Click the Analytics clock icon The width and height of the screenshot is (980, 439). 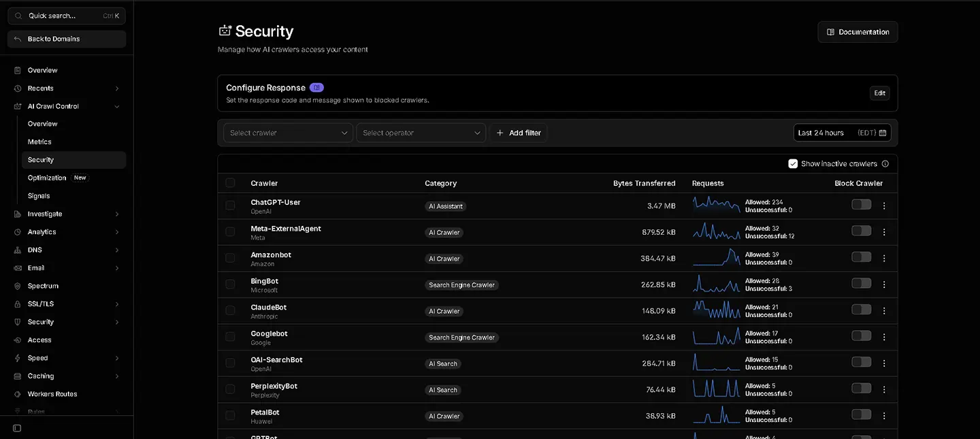tap(18, 232)
